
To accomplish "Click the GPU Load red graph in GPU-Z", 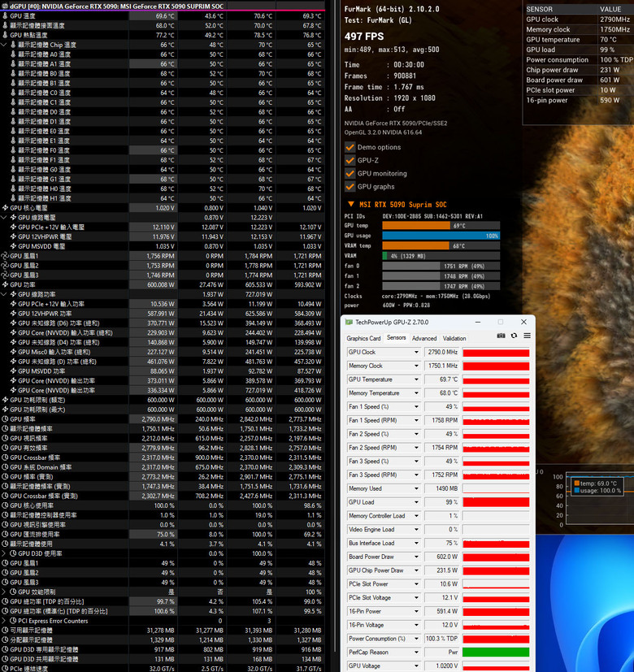I will pyautogui.click(x=496, y=502).
